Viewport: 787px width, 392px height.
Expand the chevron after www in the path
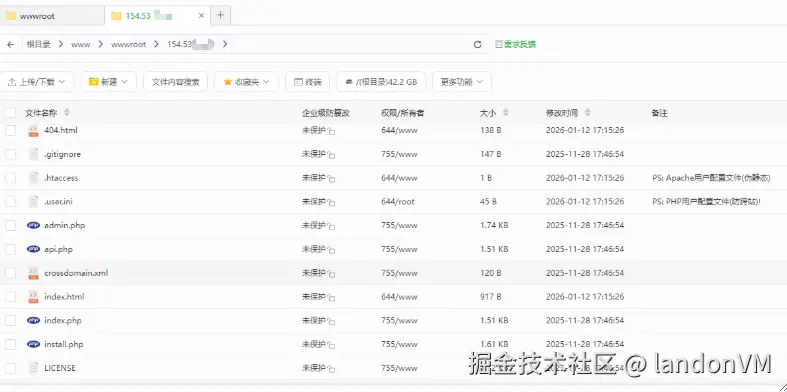click(100, 44)
